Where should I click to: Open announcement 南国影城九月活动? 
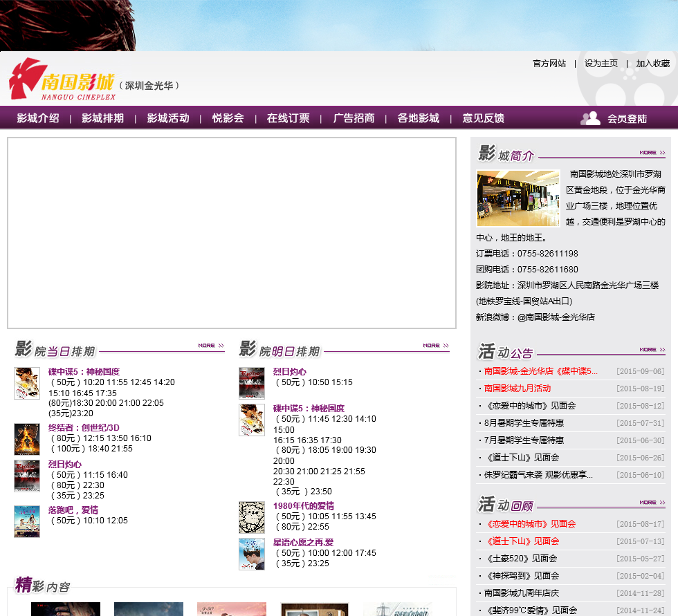(x=517, y=389)
